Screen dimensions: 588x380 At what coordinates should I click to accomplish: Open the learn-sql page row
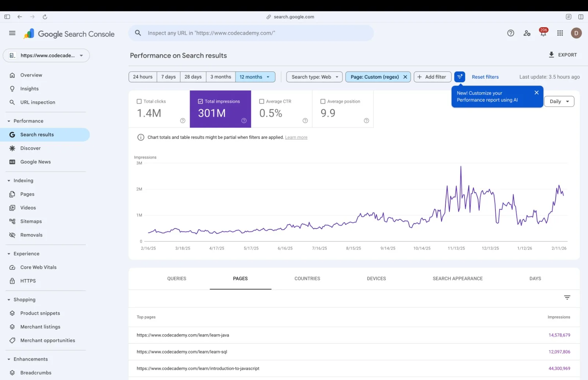[x=354, y=352]
